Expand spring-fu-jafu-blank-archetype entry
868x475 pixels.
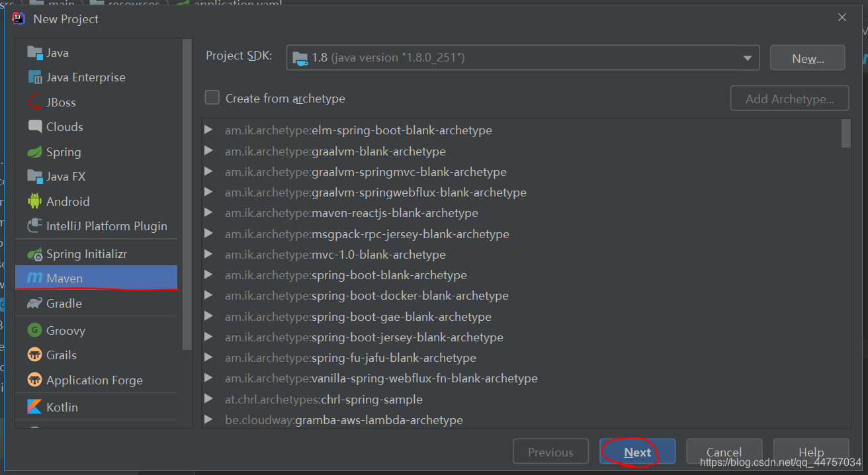(209, 357)
